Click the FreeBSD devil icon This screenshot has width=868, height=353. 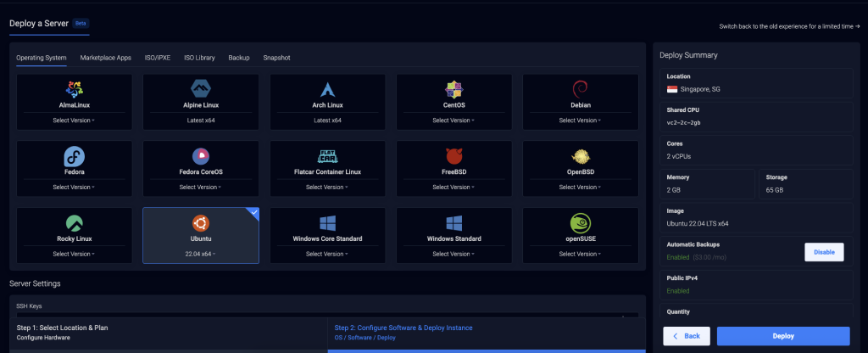coord(453,156)
